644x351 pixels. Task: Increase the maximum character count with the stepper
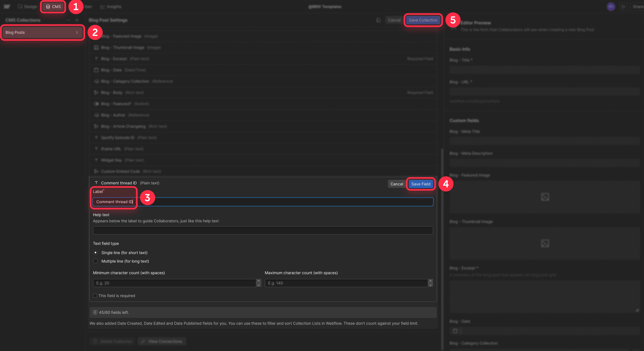pos(430,281)
